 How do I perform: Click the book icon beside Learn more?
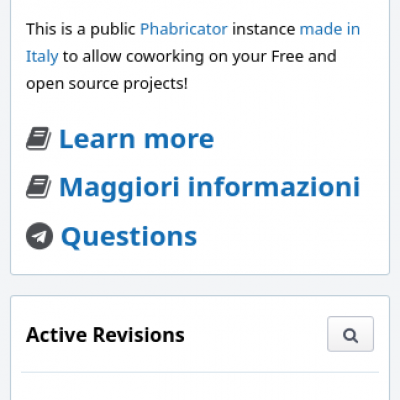tap(39, 138)
